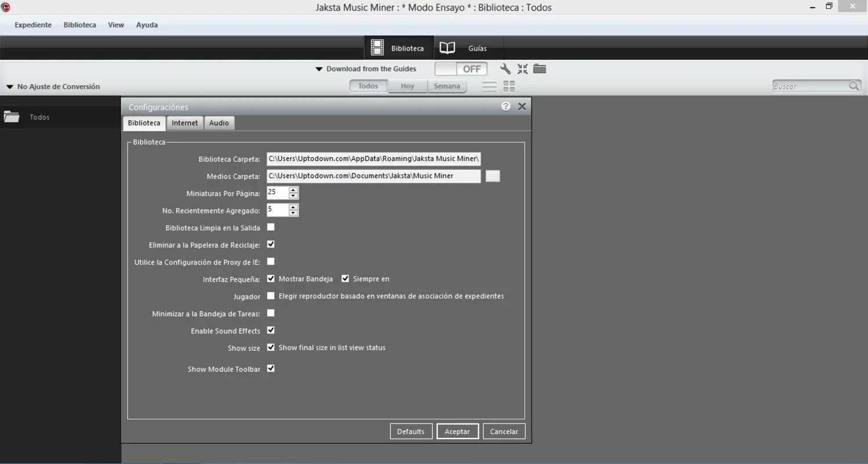Click the Aceptar button
868x464 pixels.
tap(457, 432)
